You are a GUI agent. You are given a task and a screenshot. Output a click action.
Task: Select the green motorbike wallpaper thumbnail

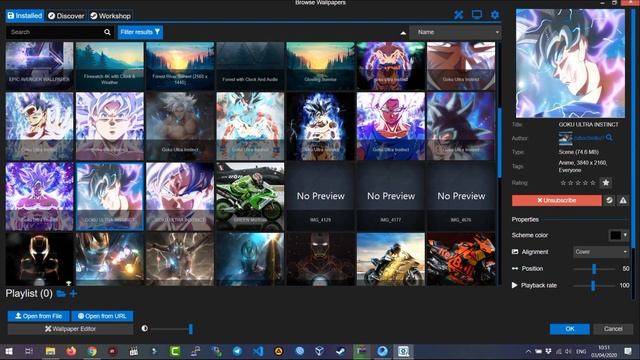250,196
